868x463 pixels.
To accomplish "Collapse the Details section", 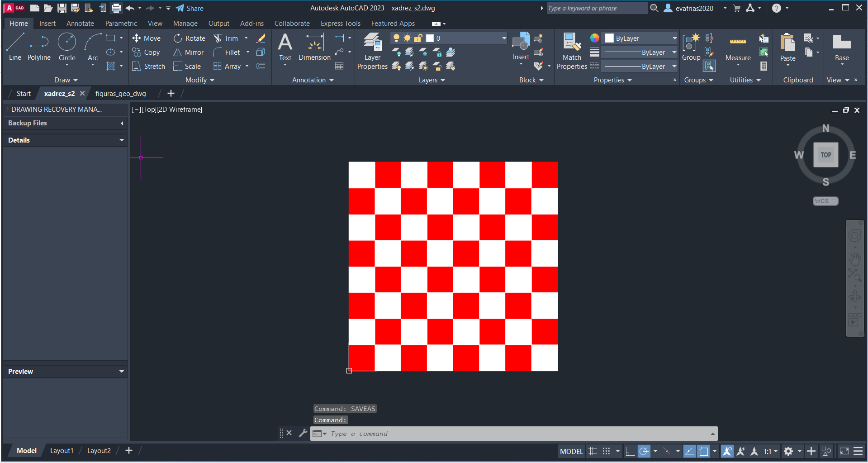I will pos(122,140).
